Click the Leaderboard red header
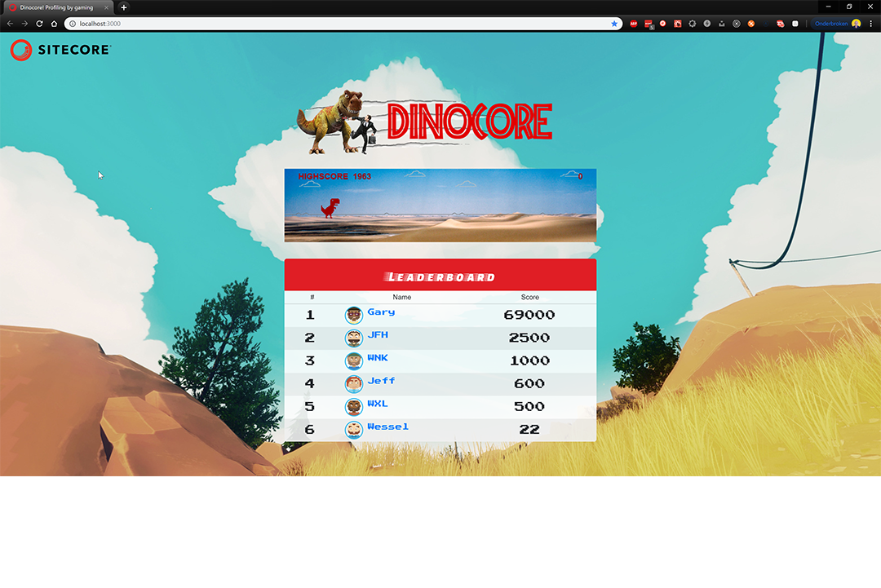 440,276
